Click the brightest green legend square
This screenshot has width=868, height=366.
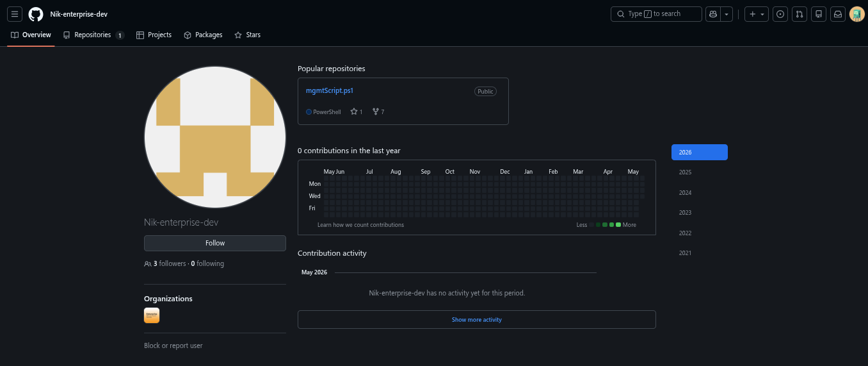pyautogui.click(x=618, y=225)
